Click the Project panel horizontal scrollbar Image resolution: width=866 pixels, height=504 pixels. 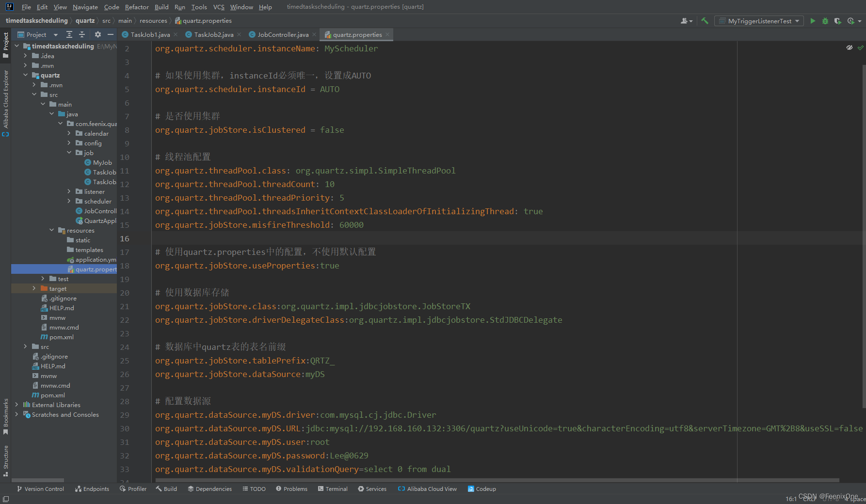tap(38, 480)
